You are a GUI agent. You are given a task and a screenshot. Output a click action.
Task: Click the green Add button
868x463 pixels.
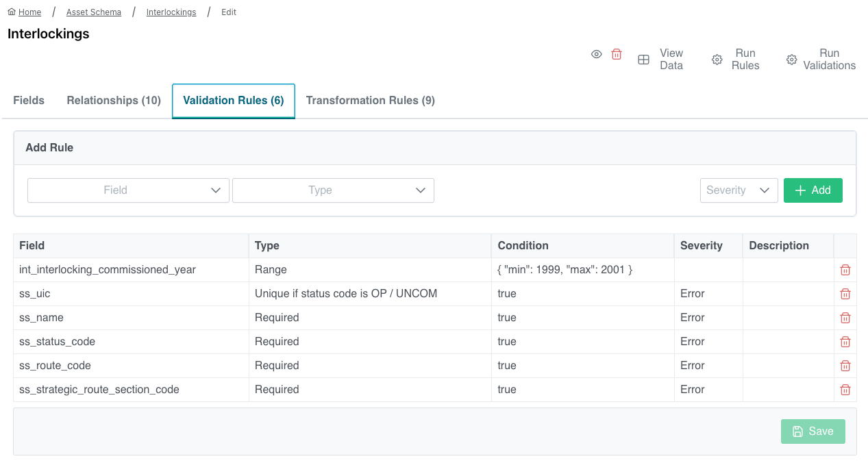click(x=813, y=190)
